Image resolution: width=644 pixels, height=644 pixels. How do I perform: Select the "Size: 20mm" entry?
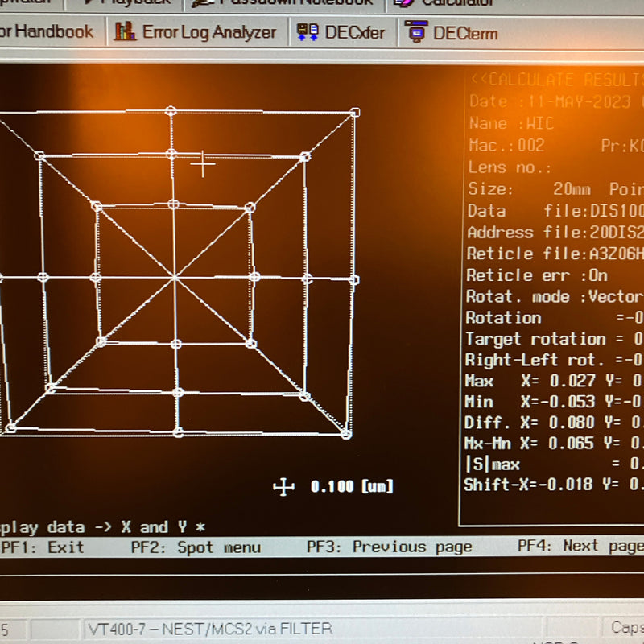[530, 189]
